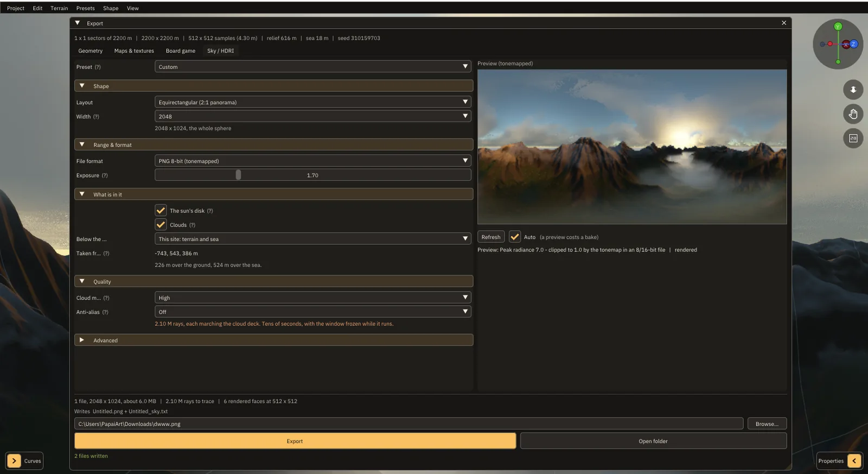Click the orange Export button
This screenshot has width=868, height=474.
(x=295, y=441)
